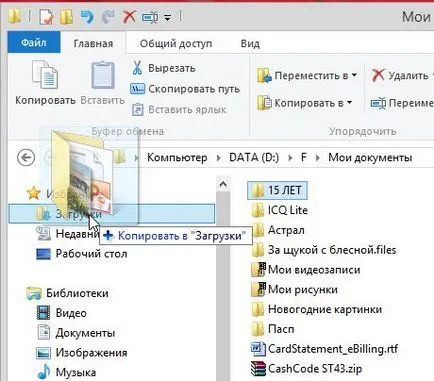434x381 pixels.
Task: Click the WinRAR archive icon of CashCode ST43.zip
Action: click(x=258, y=368)
